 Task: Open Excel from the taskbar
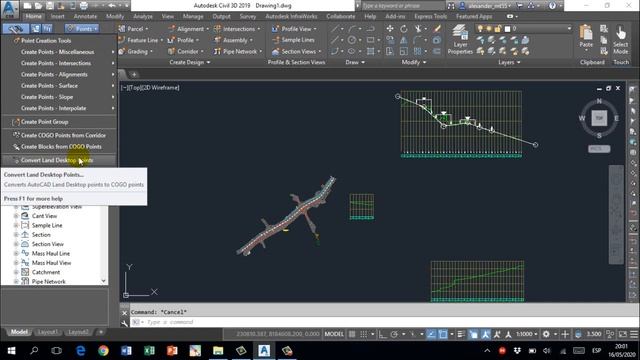coord(149,351)
